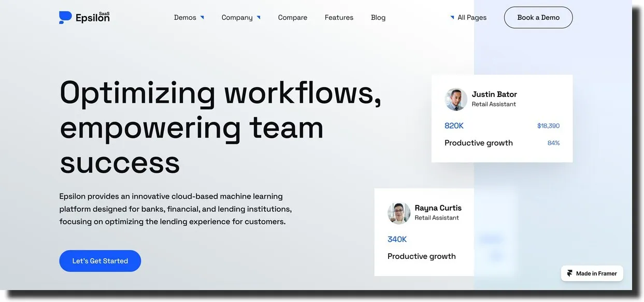Screen dimensions: 644x302
Task: Click the Framer logo icon in badge
Action: coord(570,273)
